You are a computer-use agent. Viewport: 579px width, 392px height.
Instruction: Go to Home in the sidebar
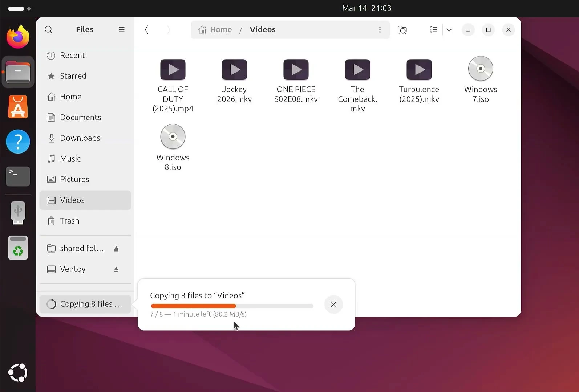(x=85, y=97)
